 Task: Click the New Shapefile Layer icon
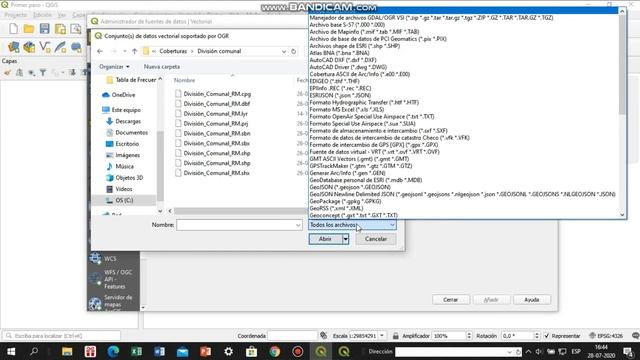point(44,47)
